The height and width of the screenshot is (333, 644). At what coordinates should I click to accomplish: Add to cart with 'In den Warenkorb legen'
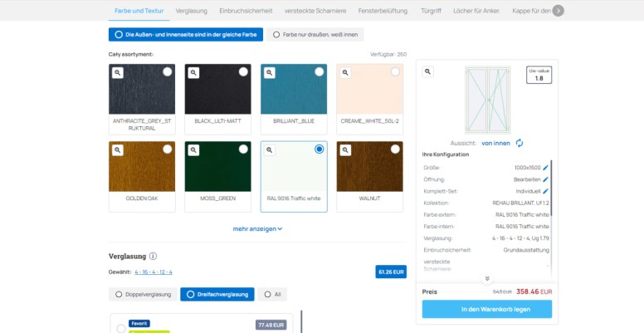486,309
